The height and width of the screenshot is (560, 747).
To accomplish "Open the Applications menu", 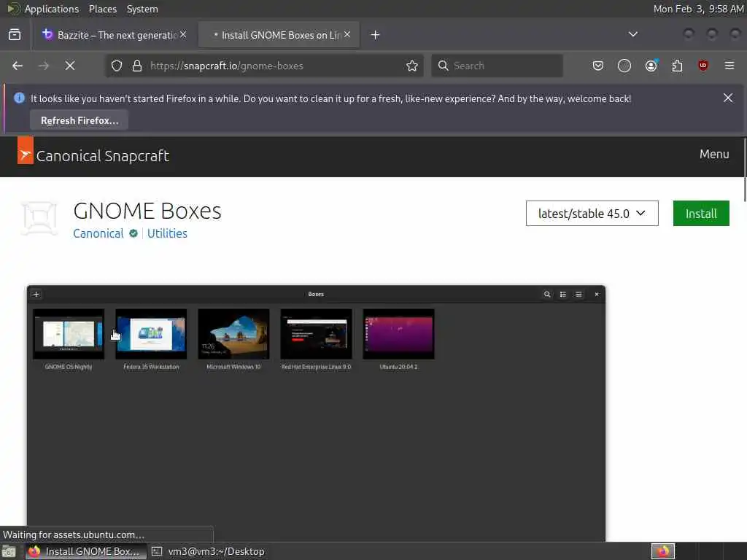I will click(x=52, y=9).
